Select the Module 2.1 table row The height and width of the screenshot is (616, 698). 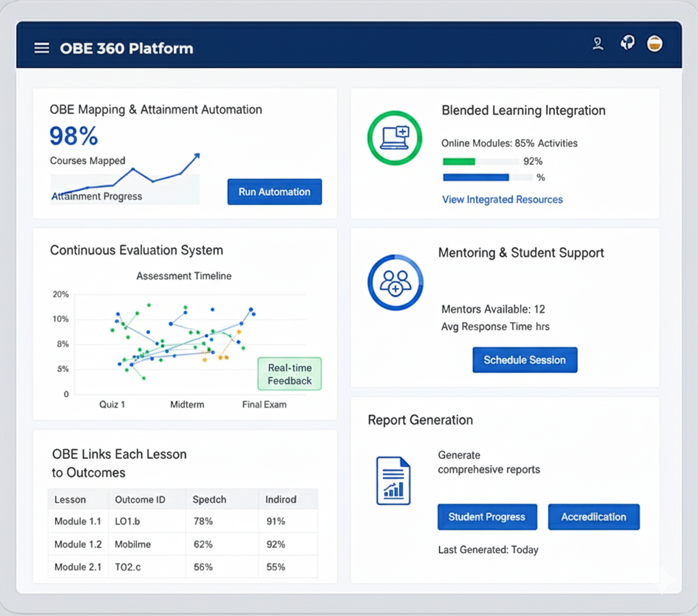(183, 567)
